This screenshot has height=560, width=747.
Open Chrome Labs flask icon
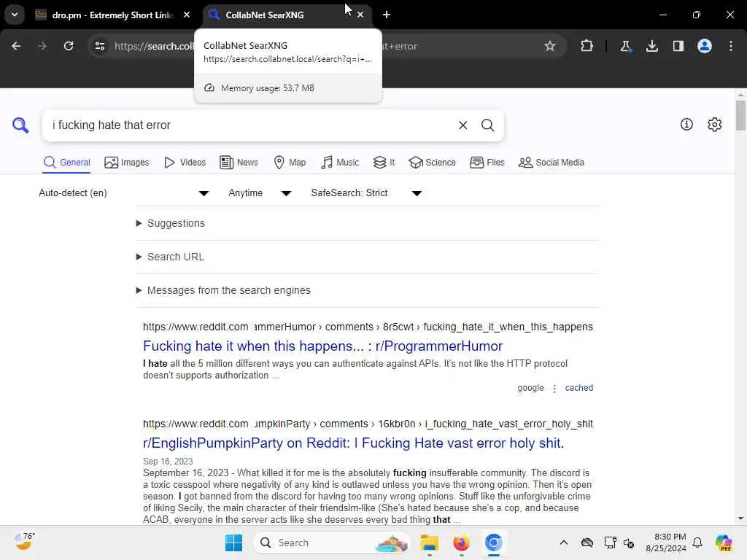pyautogui.click(x=625, y=46)
